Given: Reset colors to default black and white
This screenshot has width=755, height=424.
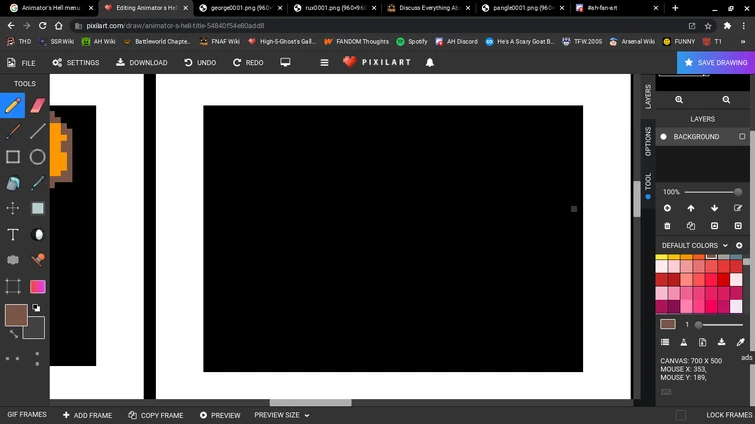Looking at the screenshot, I should pos(36,308).
